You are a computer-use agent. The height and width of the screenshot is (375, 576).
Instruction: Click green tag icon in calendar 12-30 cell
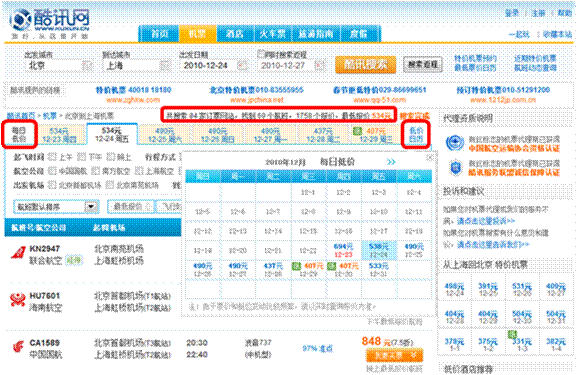click(331, 266)
